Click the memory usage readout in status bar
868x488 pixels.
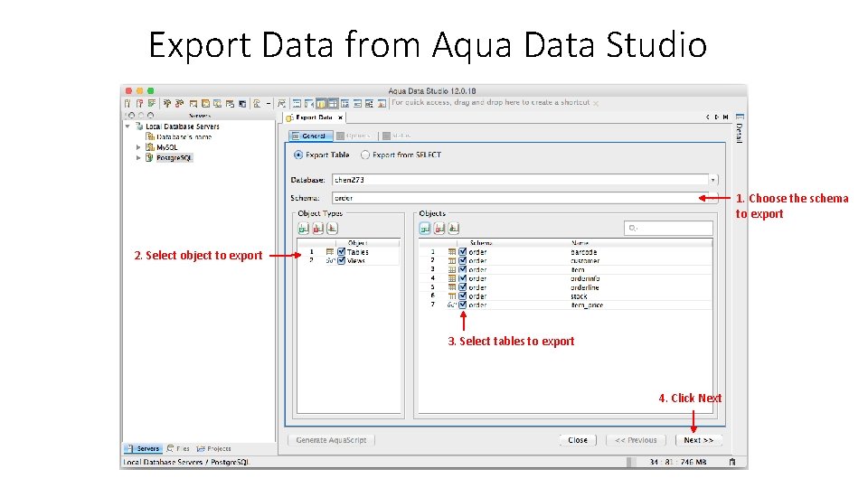[x=678, y=462]
